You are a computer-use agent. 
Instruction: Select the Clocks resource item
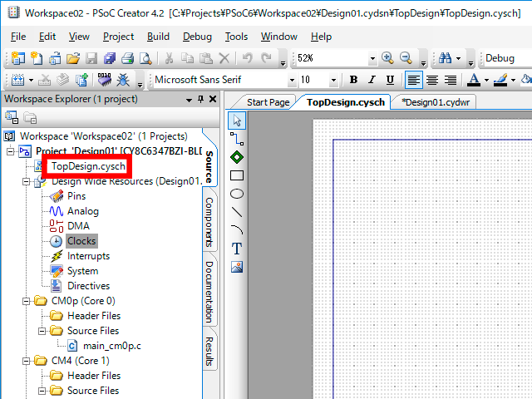81,241
